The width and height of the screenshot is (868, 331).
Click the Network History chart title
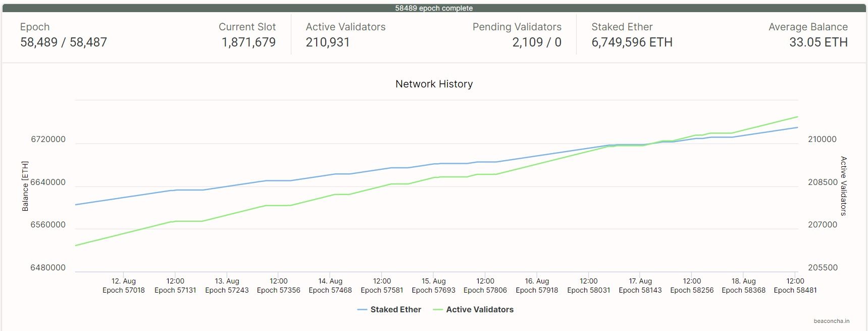tap(434, 84)
